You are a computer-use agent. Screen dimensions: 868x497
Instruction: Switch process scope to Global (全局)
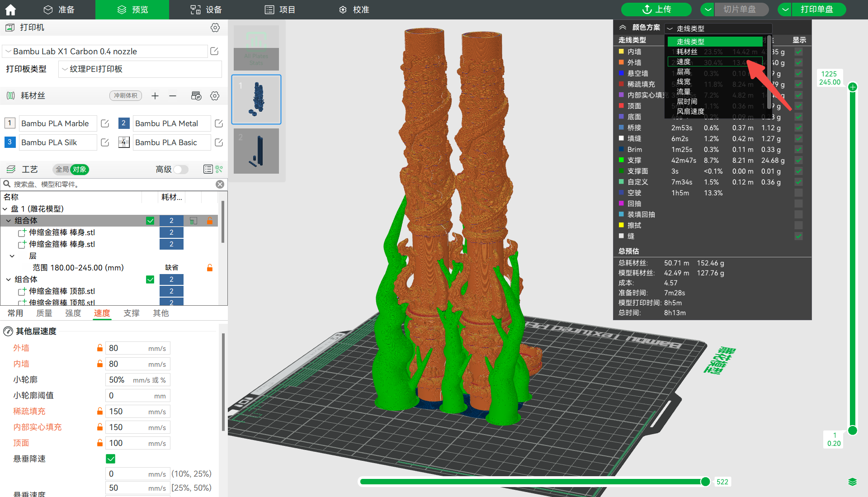62,169
